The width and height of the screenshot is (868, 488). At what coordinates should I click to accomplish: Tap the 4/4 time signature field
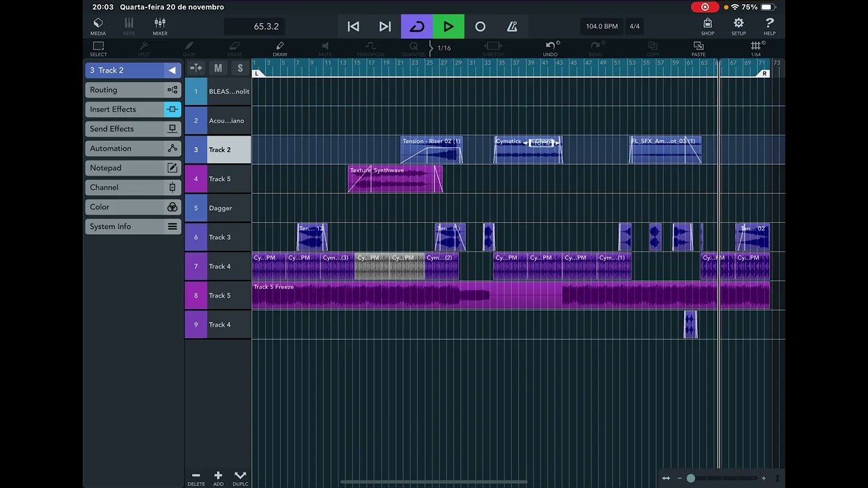pyautogui.click(x=635, y=26)
